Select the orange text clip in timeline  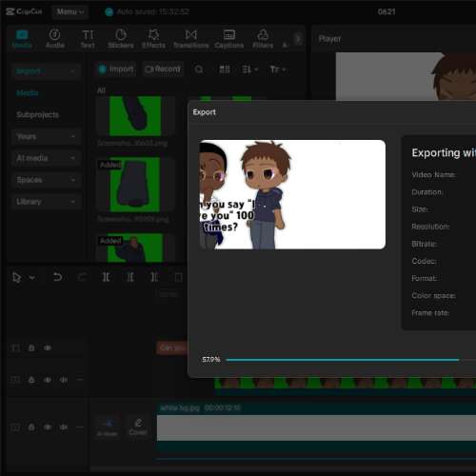172,348
